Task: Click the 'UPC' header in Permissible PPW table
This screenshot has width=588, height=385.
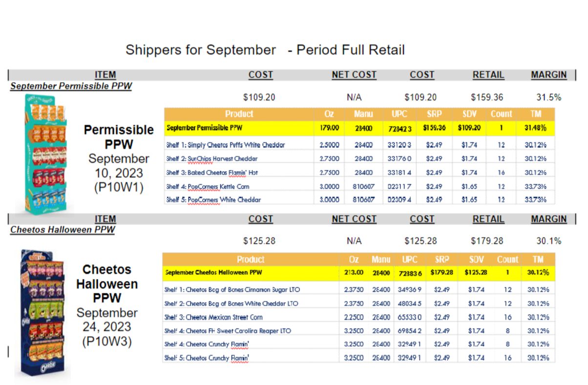Action: pos(399,114)
